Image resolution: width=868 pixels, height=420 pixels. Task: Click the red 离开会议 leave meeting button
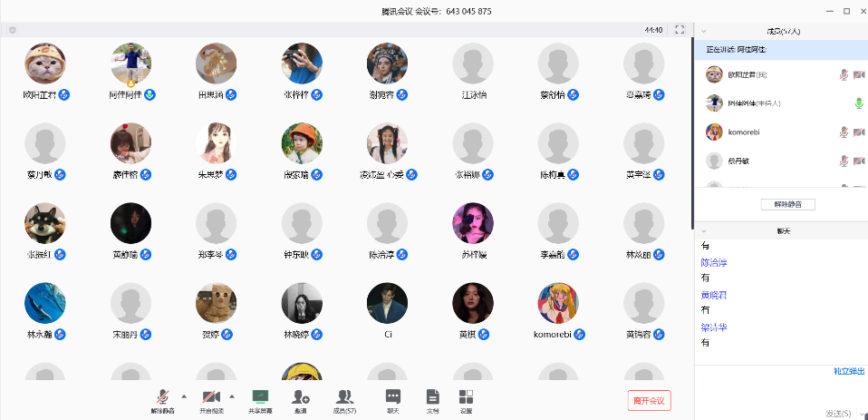point(649,400)
